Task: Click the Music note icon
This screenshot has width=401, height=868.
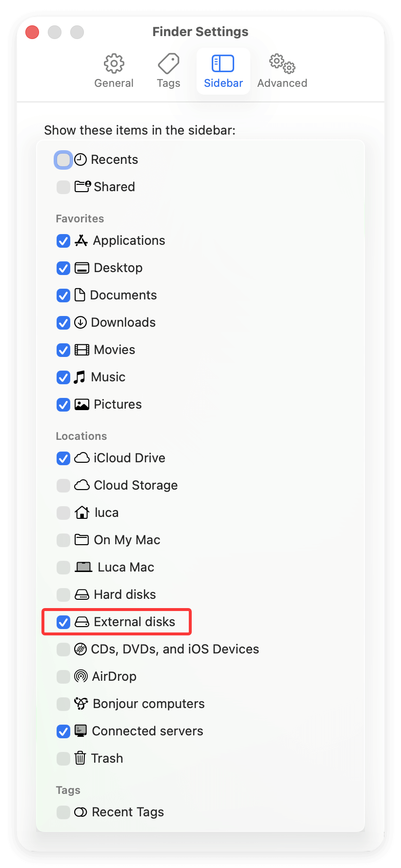Action: (81, 377)
